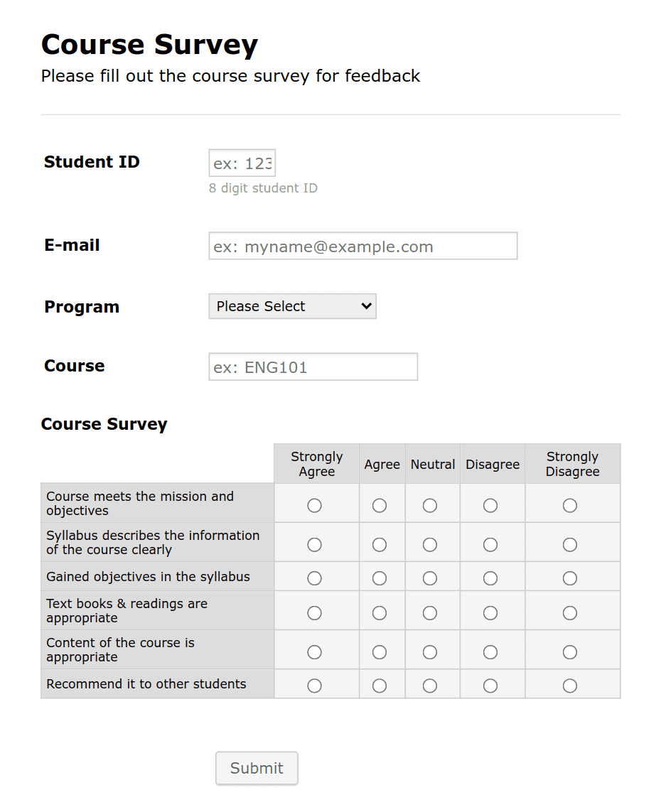Viewport: 661px width, 812px height.
Task: Select Disagree for text books and readings appropriateness
Action: [x=492, y=612]
